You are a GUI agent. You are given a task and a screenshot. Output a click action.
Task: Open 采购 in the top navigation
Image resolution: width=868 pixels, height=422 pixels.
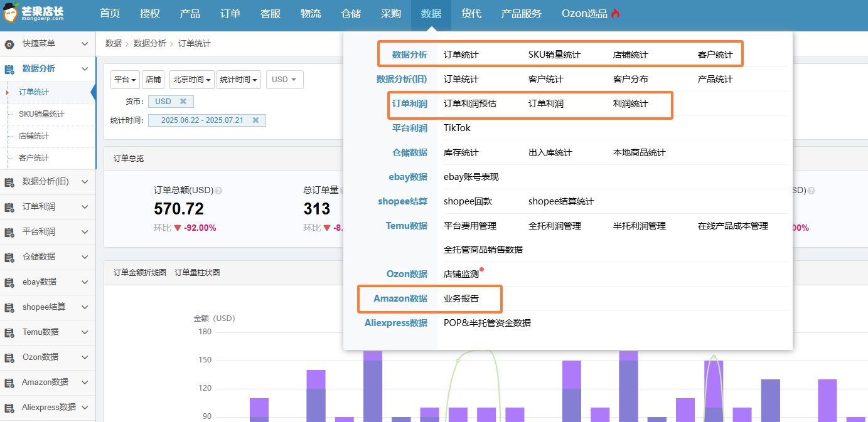(391, 14)
